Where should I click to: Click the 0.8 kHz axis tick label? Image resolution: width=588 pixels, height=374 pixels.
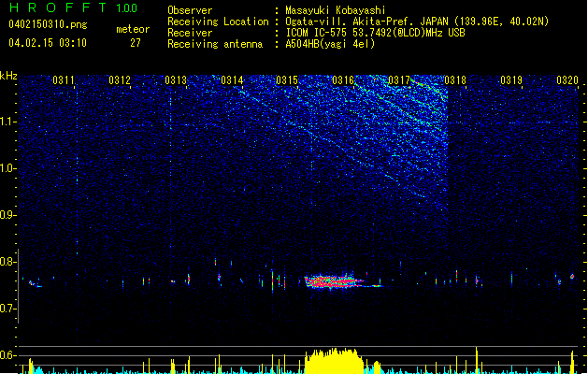point(7,262)
